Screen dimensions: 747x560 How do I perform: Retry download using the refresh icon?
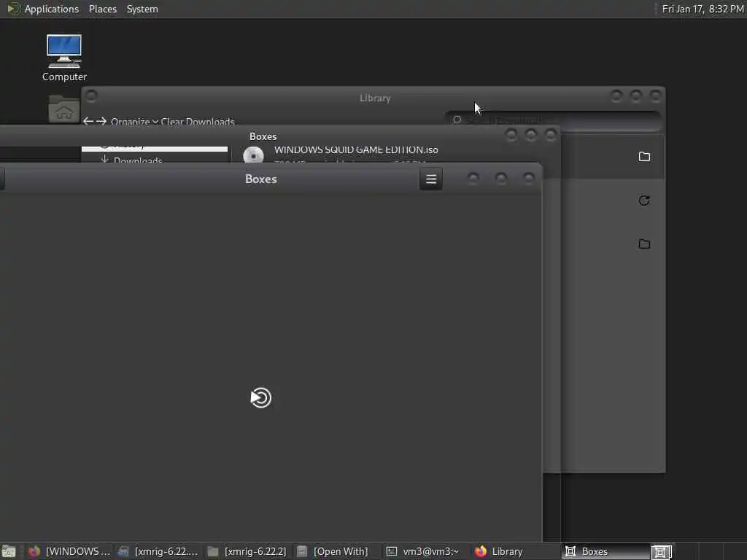pos(644,201)
